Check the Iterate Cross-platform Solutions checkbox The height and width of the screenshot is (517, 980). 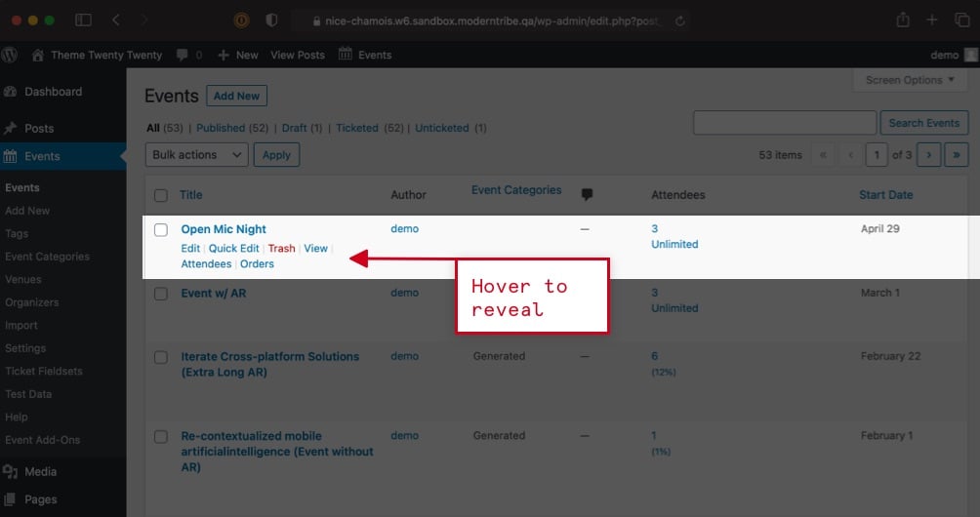(x=161, y=357)
